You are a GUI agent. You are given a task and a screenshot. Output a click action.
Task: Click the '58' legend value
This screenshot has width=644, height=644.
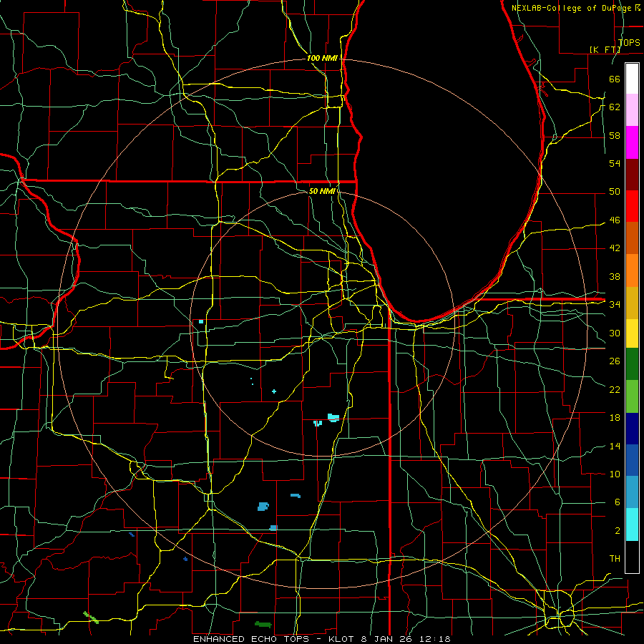615,135
